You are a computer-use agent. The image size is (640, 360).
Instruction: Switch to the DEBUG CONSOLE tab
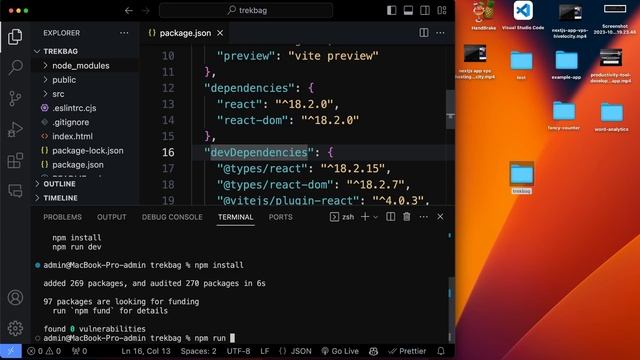(172, 217)
